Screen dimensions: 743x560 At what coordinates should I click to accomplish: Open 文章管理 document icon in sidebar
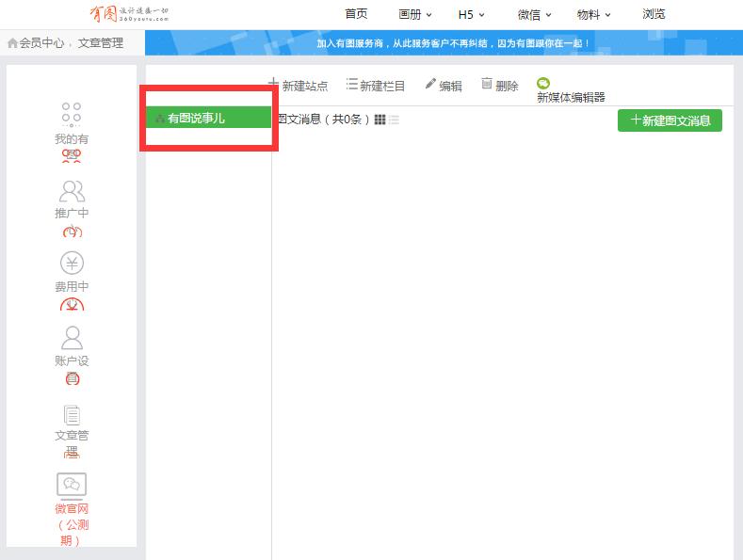click(x=72, y=415)
